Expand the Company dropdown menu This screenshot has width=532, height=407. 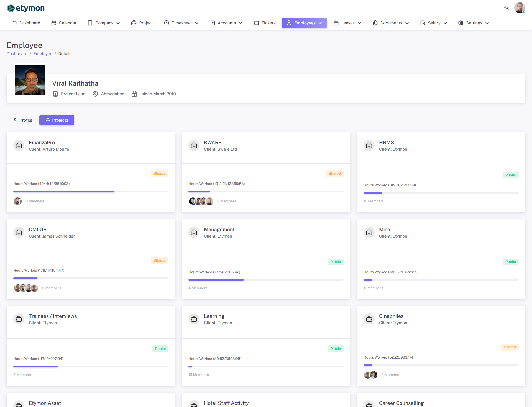coord(104,23)
